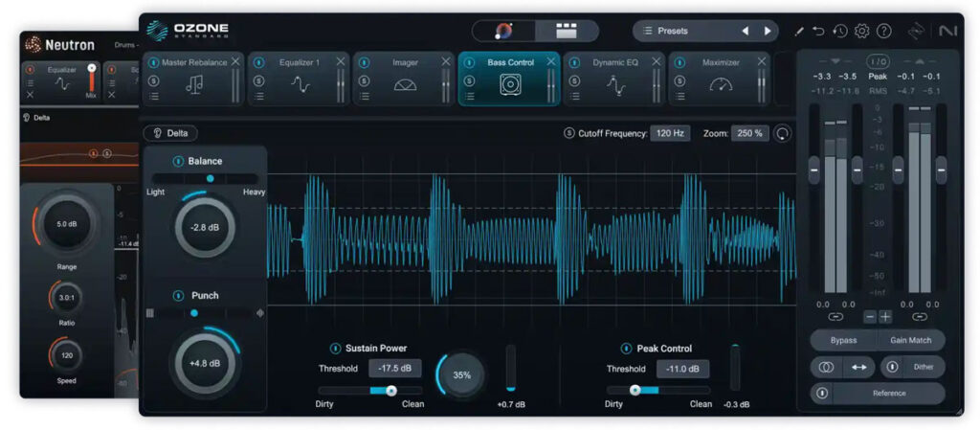Open Dynamic EQ module preset list
Image resolution: width=980 pixels, height=430 pixels.
574,97
